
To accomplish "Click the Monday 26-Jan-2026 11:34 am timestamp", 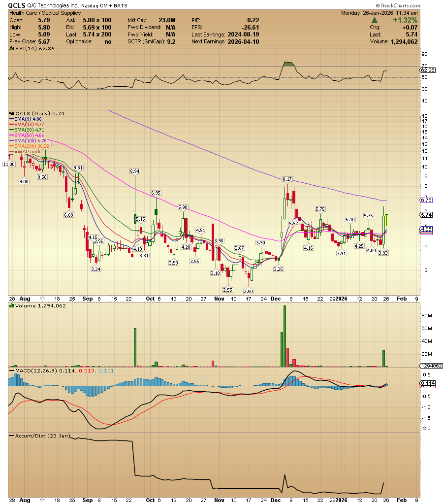I will tap(380, 13).
